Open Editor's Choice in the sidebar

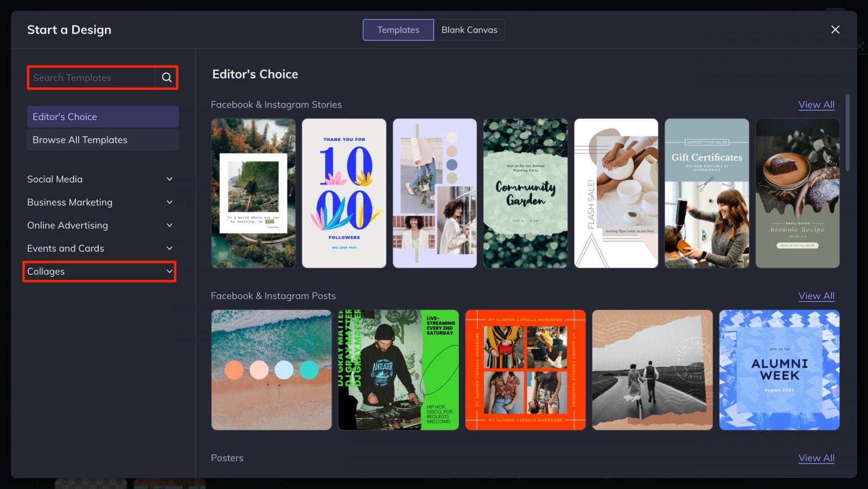[x=103, y=116]
